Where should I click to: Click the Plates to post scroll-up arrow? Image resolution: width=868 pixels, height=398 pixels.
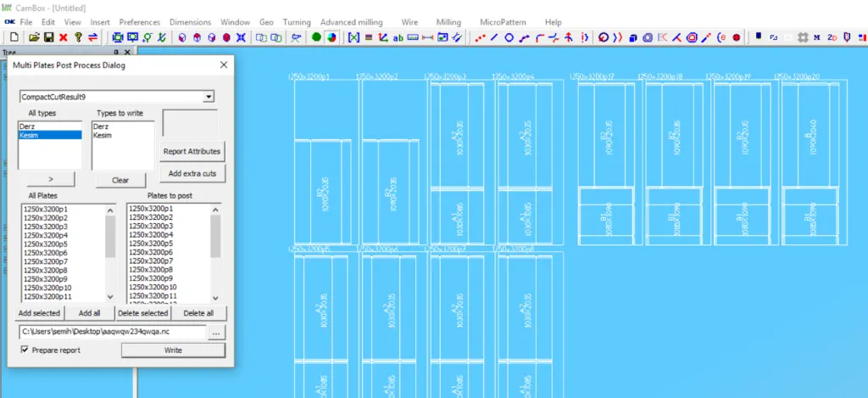215,210
